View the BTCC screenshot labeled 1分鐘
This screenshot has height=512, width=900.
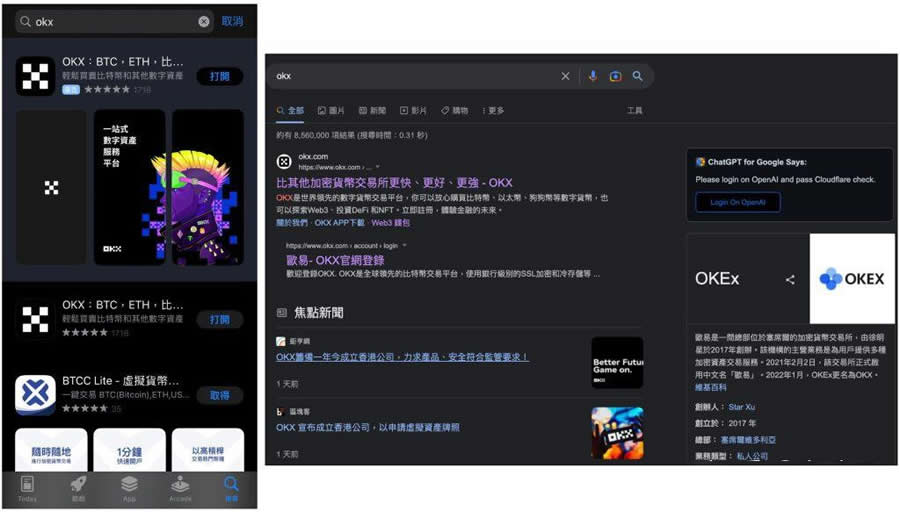coord(129,450)
